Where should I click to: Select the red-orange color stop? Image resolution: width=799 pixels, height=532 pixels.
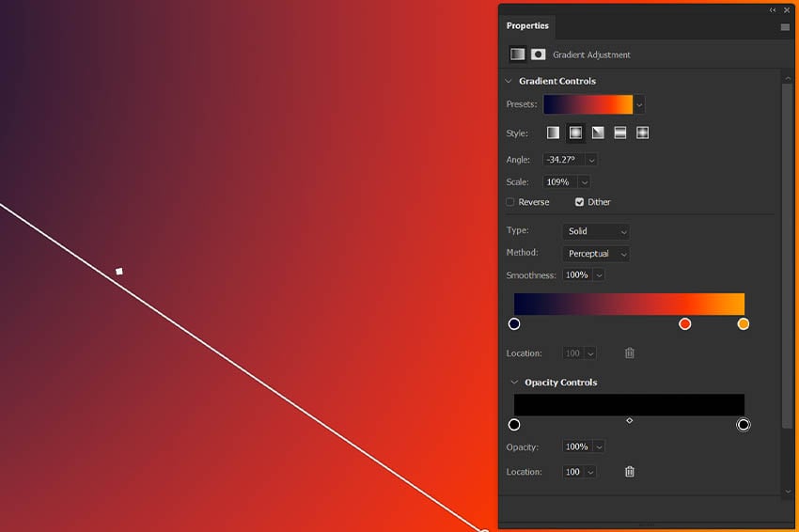685,323
